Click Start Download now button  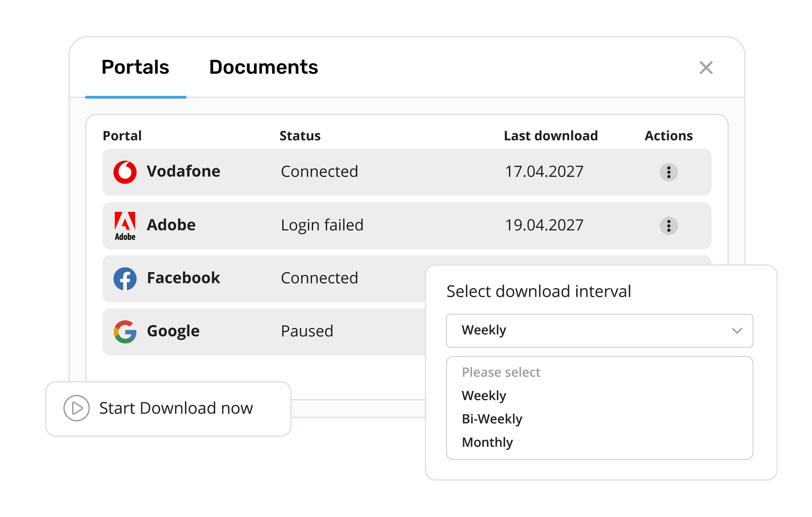(168, 409)
